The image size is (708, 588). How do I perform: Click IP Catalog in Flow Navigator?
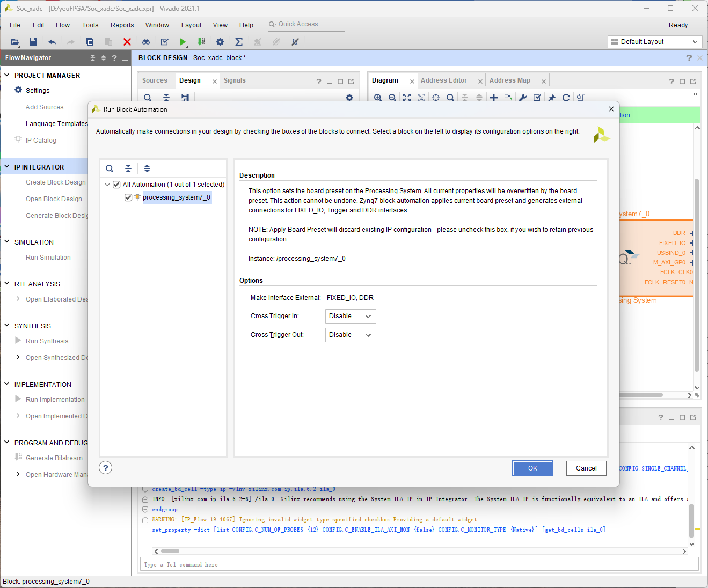coord(41,141)
